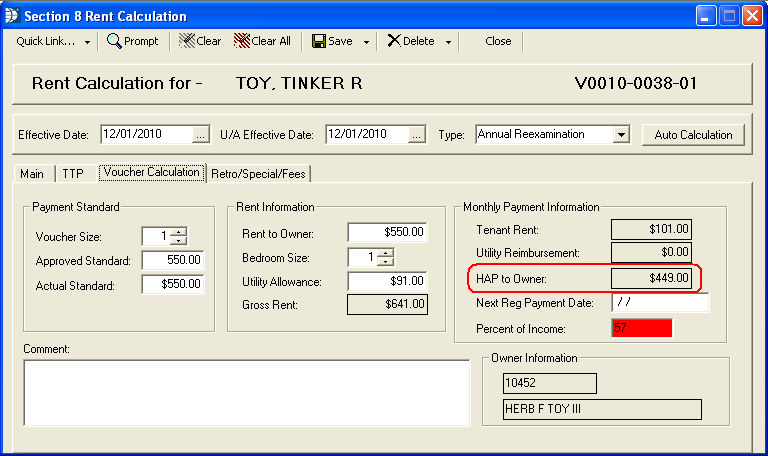The width and height of the screenshot is (768, 456).
Task: Click the Prompt magnifier icon
Action: [114, 41]
